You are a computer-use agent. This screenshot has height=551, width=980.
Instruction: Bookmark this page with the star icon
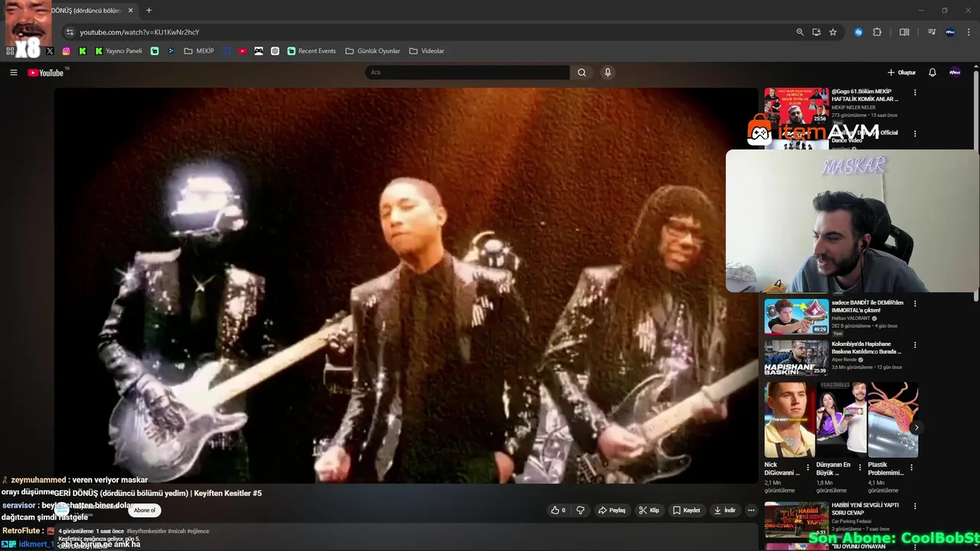[x=833, y=32]
